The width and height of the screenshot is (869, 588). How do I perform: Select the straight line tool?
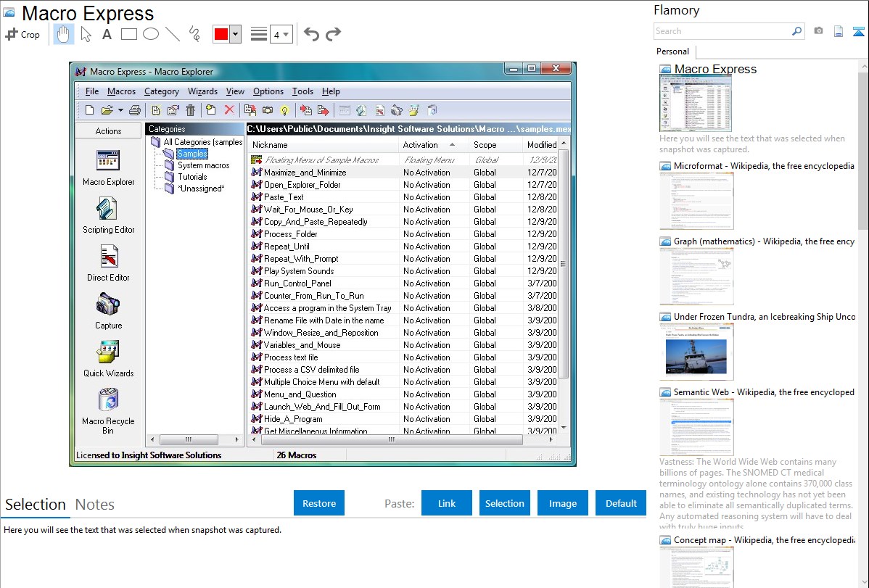173,34
